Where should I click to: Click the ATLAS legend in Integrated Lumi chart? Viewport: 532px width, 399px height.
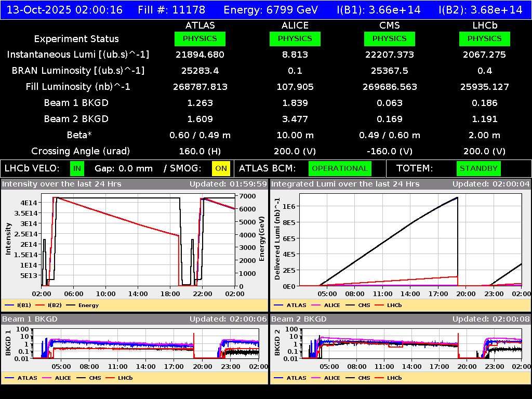click(x=295, y=305)
